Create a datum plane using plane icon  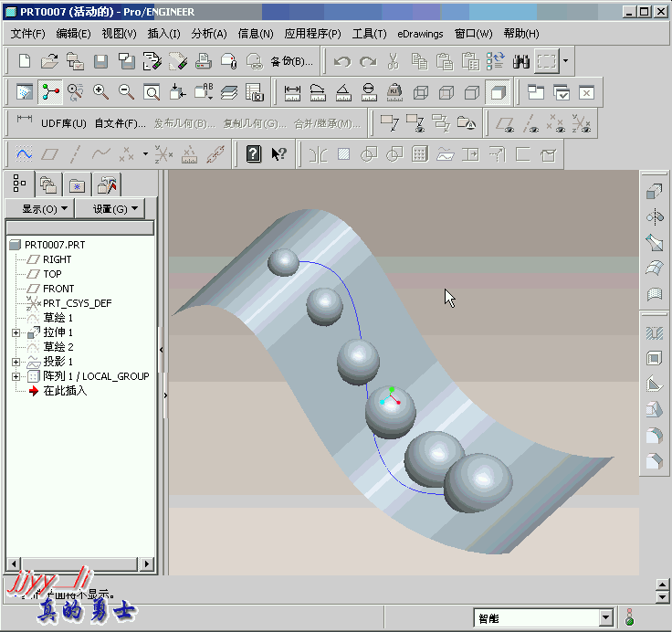click(x=49, y=154)
